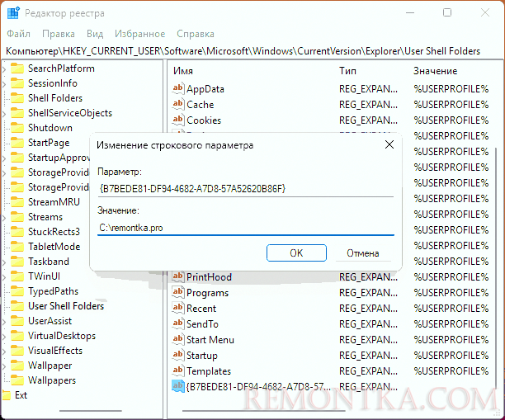Cancel the dialog with Отмена
This screenshot has height=420, width=505.
tap(363, 252)
